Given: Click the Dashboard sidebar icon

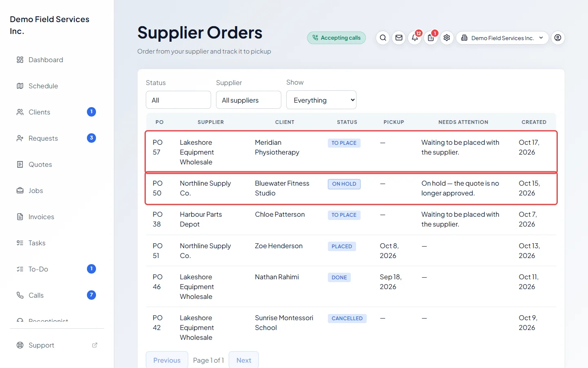Looking at the screenshot, I should coord(20,60).
